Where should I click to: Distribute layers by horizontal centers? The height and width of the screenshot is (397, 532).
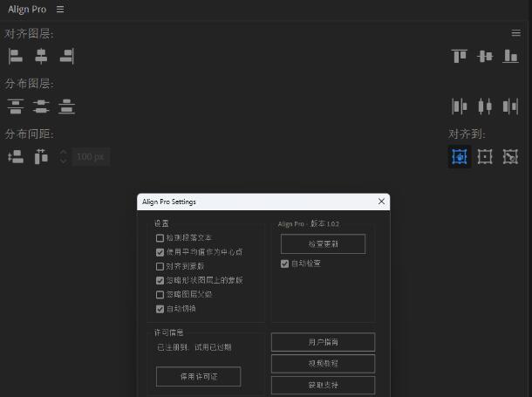(485, 106)
